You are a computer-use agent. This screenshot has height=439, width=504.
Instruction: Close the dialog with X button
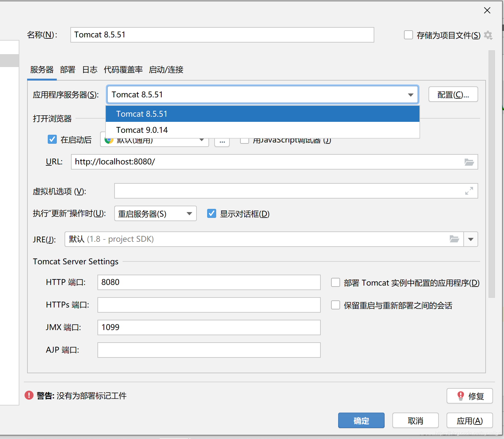click(x=487, y=10)
